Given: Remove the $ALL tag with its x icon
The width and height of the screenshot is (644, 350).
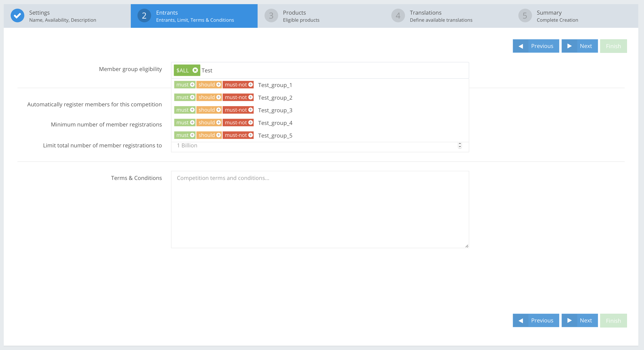Looking at the screenshot, I should coord(195,70).
